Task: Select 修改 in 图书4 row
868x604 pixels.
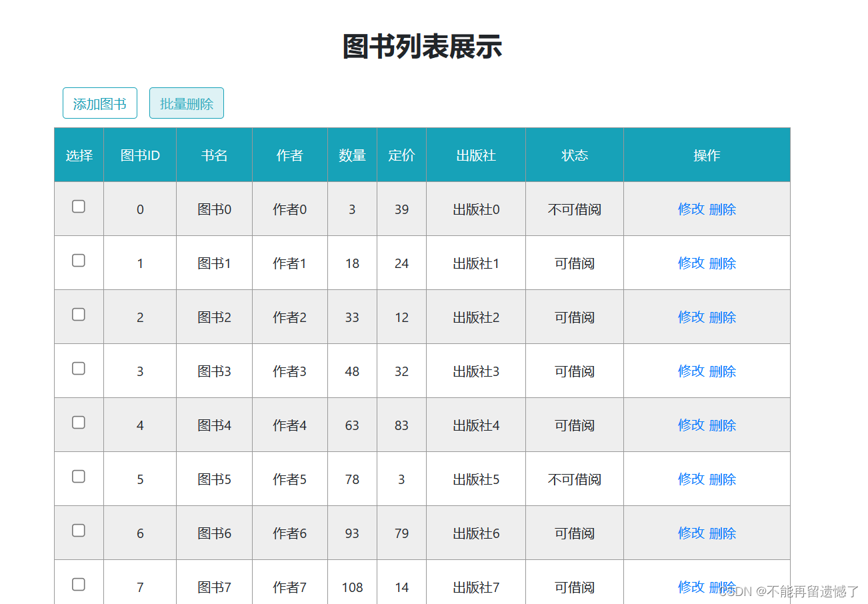Action: pyautogui.click(x=691, y=425)
